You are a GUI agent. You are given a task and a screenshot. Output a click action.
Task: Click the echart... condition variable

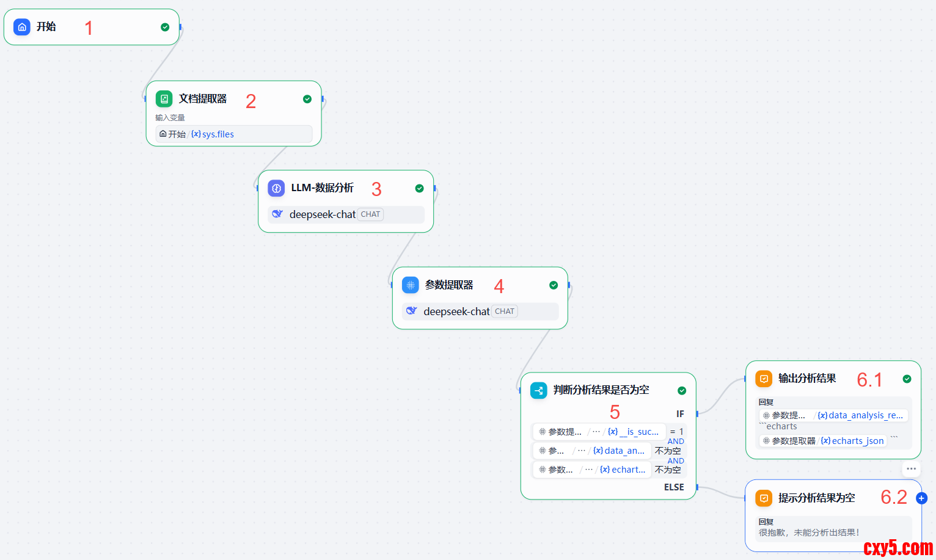[x=623, y=470]
